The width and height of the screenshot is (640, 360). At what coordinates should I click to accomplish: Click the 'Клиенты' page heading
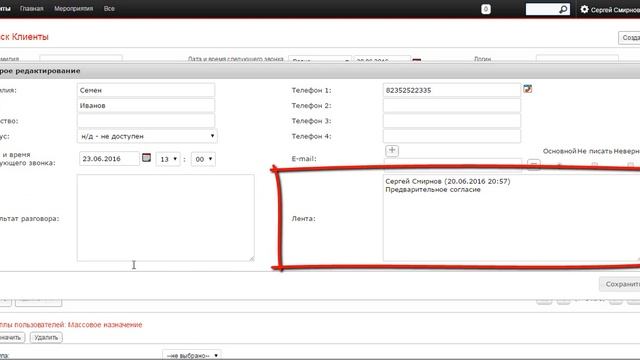(30, 37)
